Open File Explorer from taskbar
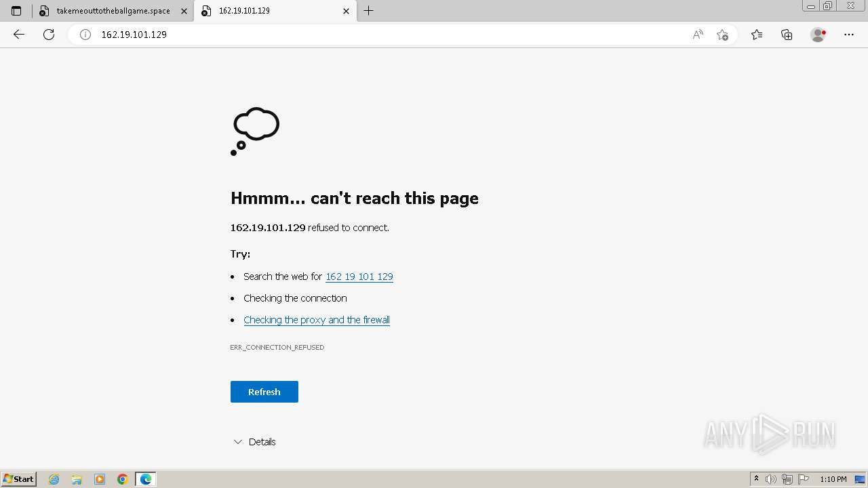Viewport: 868px width, 488px height. coord(77,479)
